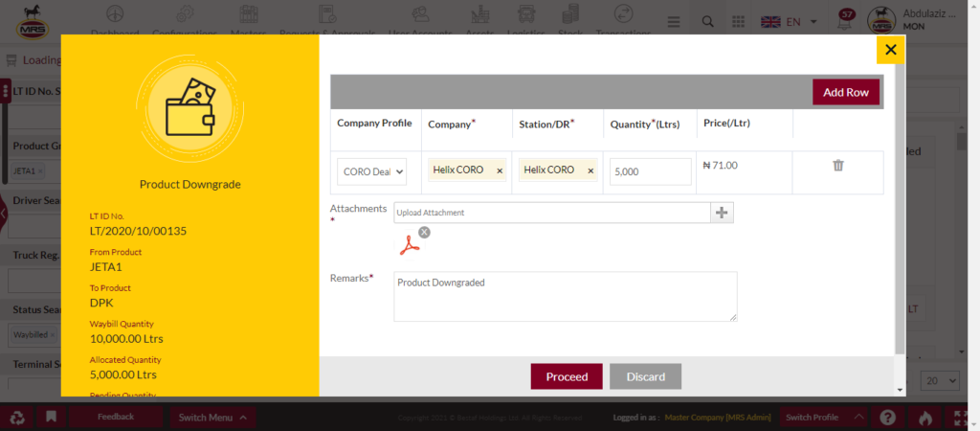980x431 pixels.
Task: Click the search magnifier icon
Action: pyautogui.click(x=708, y=21)
